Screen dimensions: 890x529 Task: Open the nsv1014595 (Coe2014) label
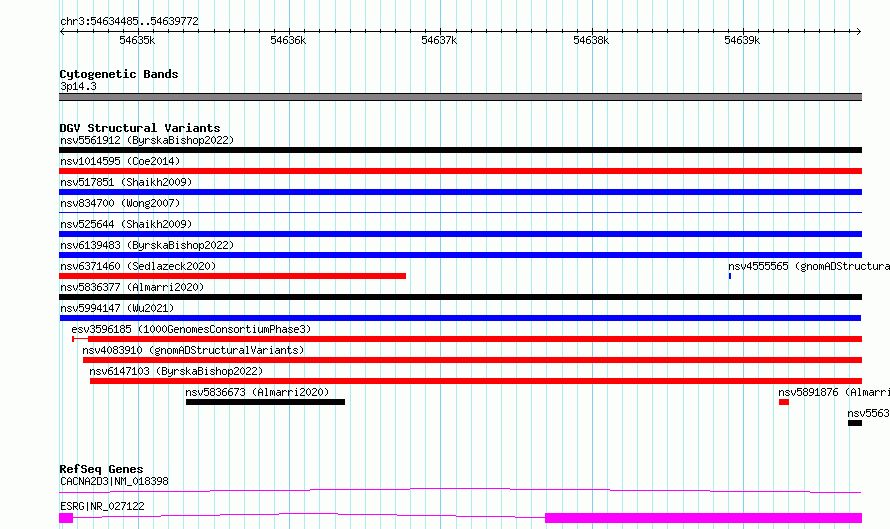point(120,161)
